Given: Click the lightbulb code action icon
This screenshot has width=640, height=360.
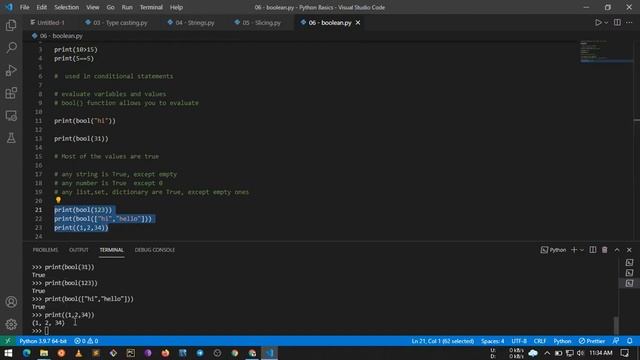Looking at the screenshot, I should (58, 200).
